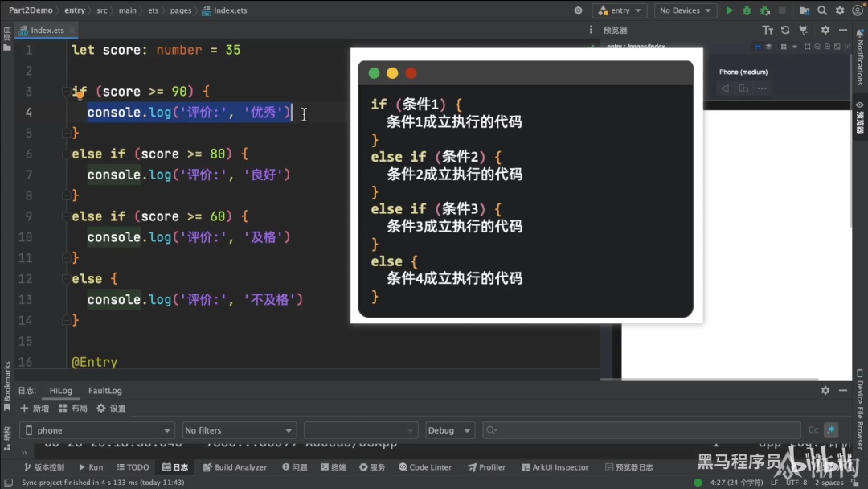Click the previewer horizontal scrollbar
Image resolution: width=868 pixels, height=489 pixels.
coord(719,380)
